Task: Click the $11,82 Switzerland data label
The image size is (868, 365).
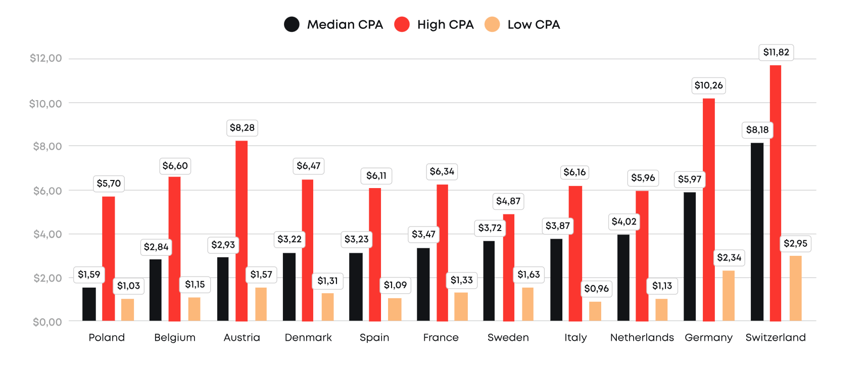Action: pyautogui.click(x=776, y=52)
